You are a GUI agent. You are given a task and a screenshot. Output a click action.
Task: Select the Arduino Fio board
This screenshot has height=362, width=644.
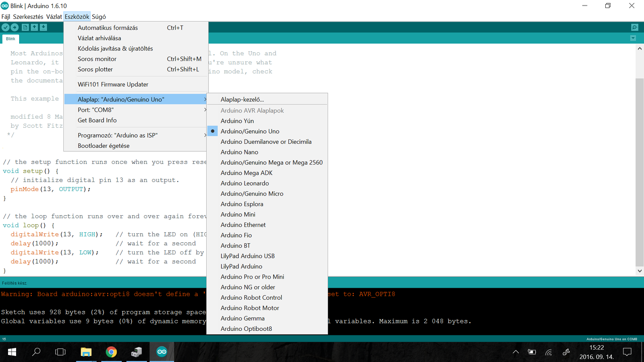267,235
